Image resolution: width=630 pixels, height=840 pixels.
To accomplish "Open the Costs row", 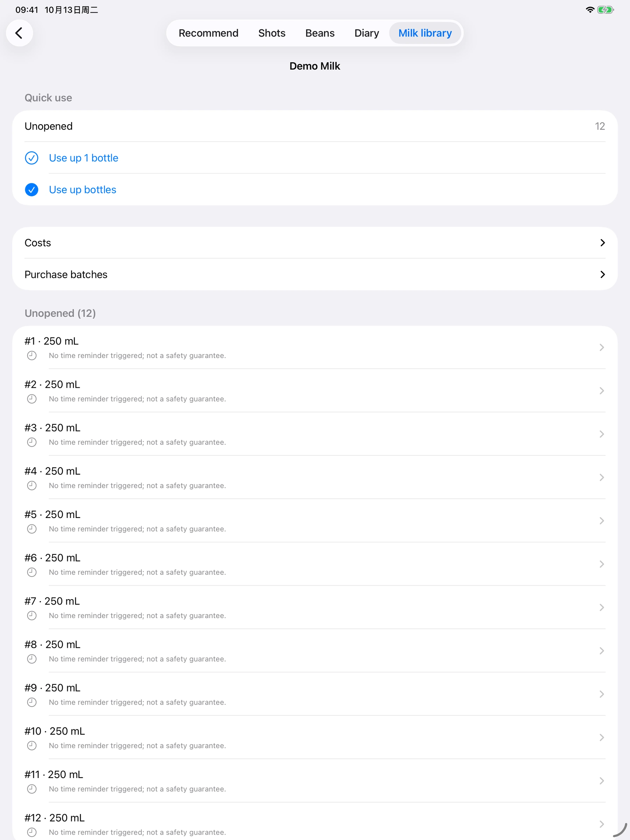I will 315,243.
